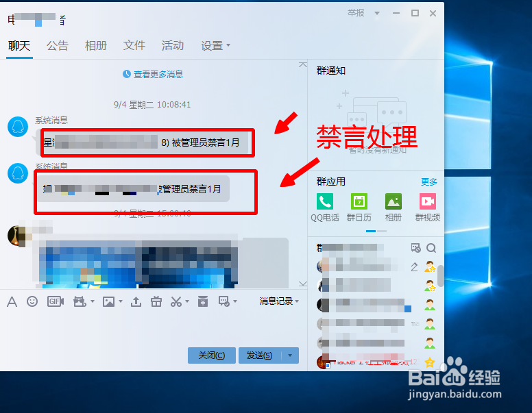Screen dimensions: 532x413
Task: Switch to 文件 tab
Action: coord(134,46)
